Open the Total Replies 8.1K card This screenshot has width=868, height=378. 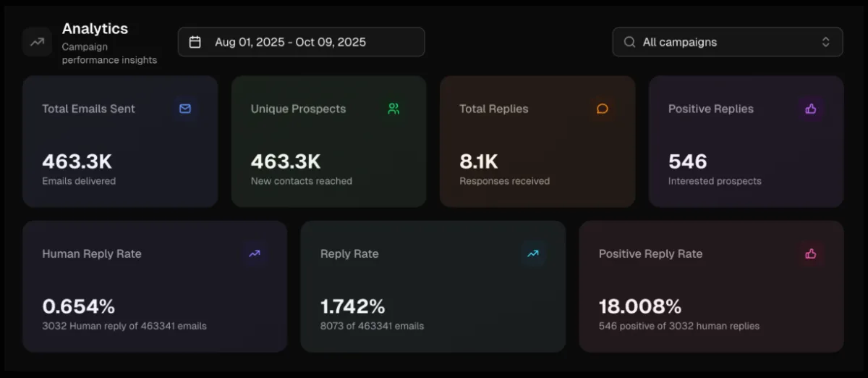(537, 142)
